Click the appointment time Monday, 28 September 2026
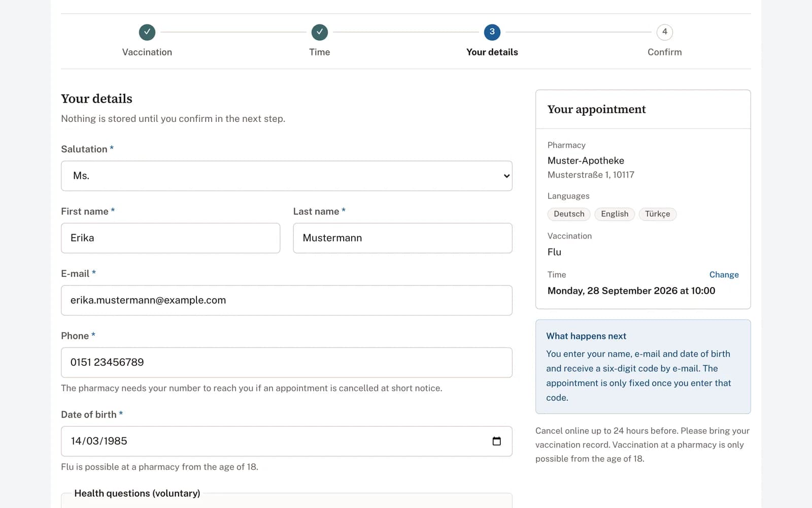 click(x=631, y=291)
